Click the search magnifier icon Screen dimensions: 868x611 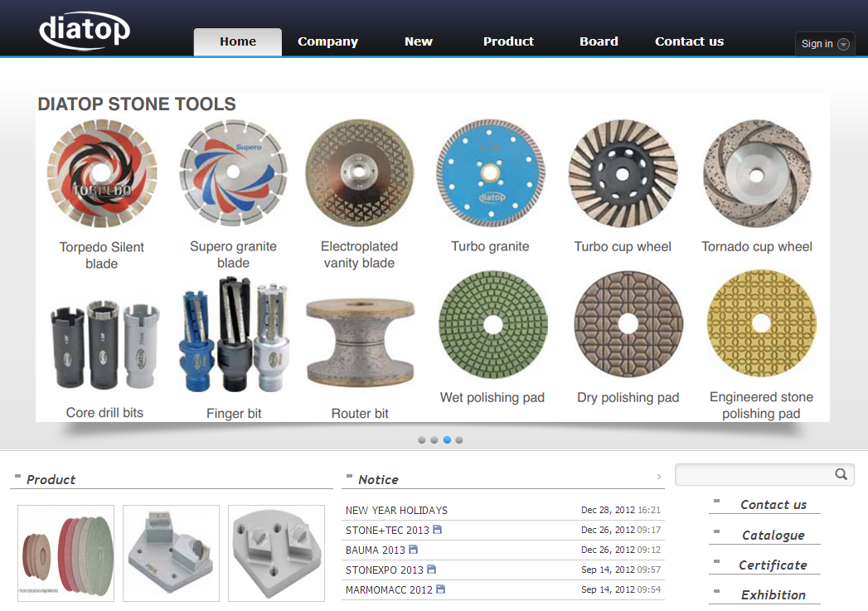pos(843,474)
